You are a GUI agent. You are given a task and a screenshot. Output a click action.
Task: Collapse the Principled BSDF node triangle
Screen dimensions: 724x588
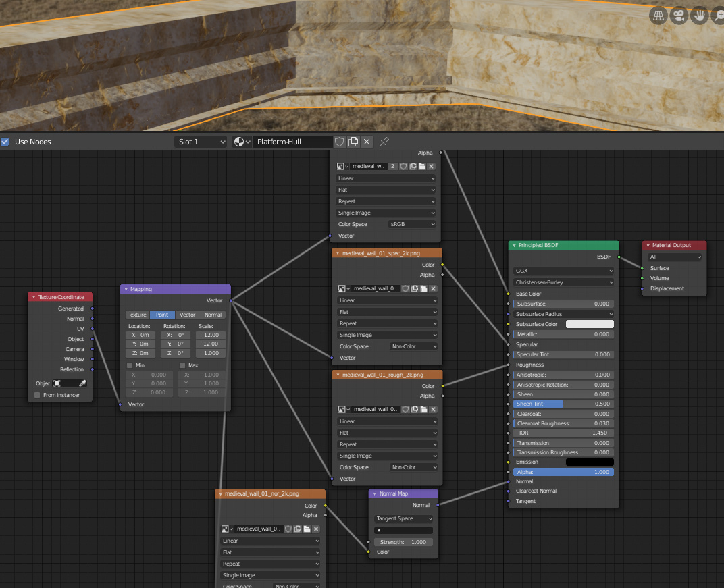click(x=514, y=246)
